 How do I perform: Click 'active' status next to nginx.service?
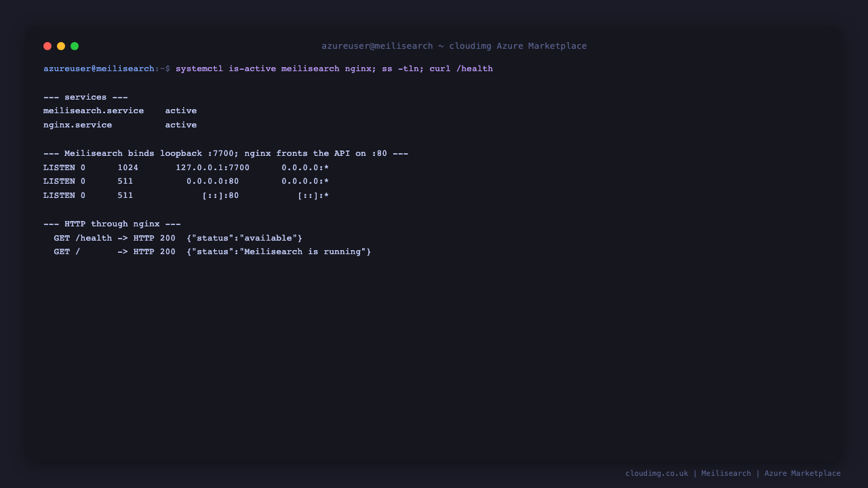click(x=181, y=125)
